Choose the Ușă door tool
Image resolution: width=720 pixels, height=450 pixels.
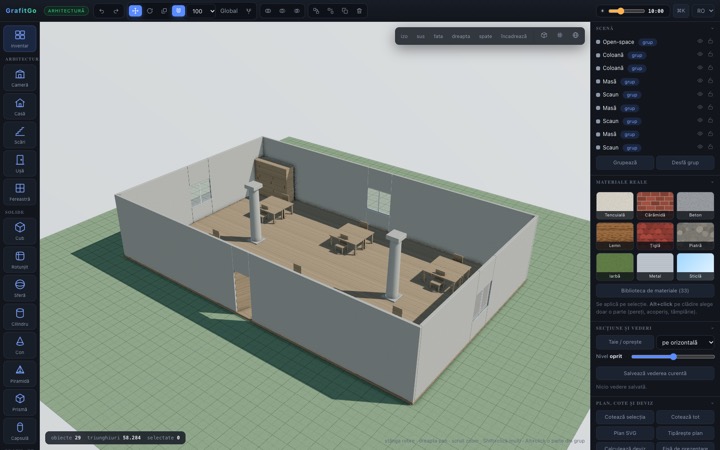point(20,163)
